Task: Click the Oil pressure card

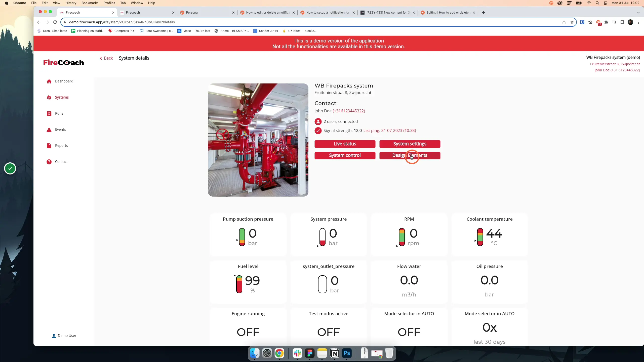Action: click(490, 282)
